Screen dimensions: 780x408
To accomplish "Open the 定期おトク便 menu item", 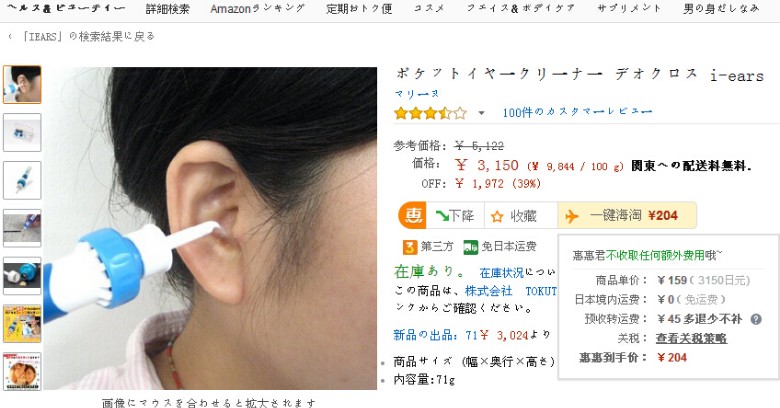I will 359,8.
